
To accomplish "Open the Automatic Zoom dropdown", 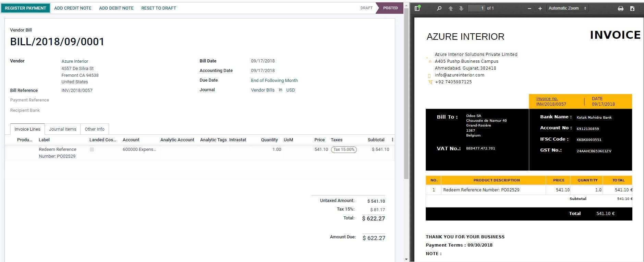I will 567,8.
